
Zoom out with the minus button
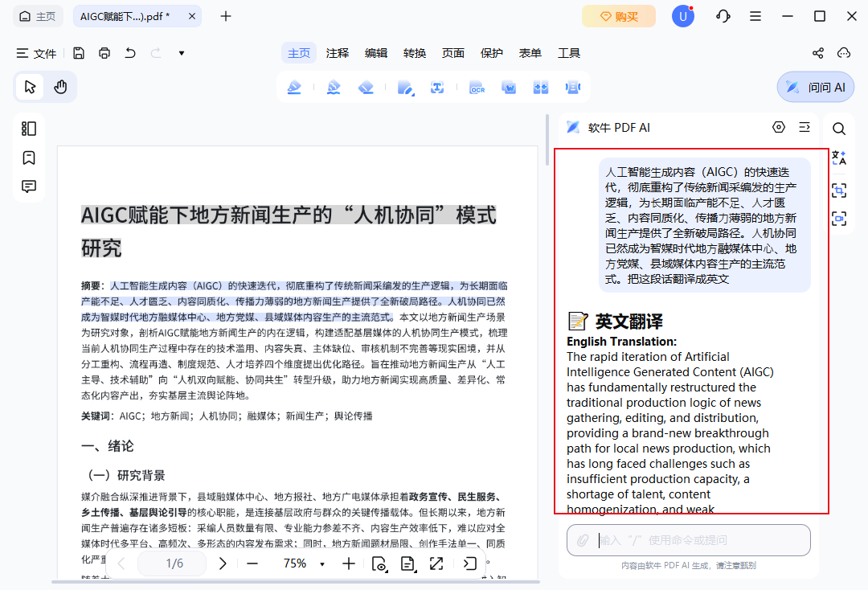point(252,563)
